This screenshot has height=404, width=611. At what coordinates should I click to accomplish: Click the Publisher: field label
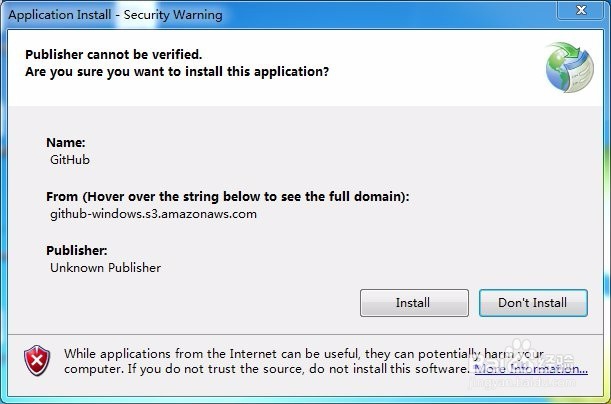(76, 251)
